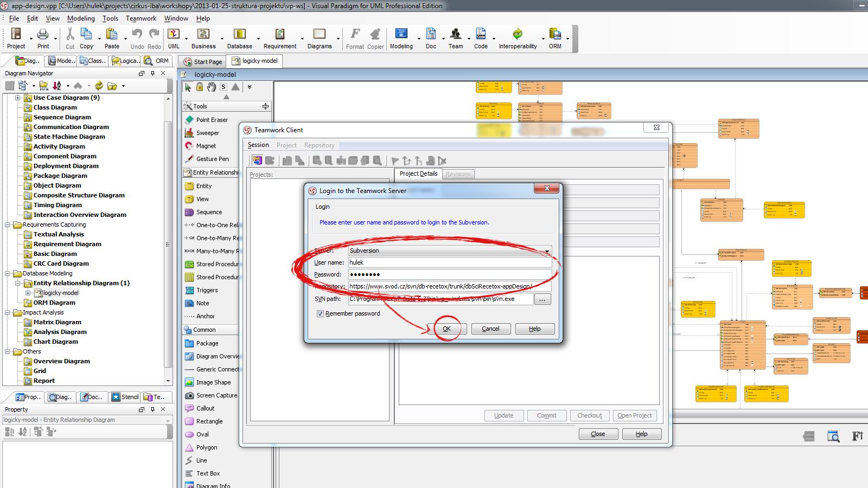This screenshot has width=868, height=488.
Task: Collapse Entity Relationship Diagram (1) node
Action: (x=17, y=283)
